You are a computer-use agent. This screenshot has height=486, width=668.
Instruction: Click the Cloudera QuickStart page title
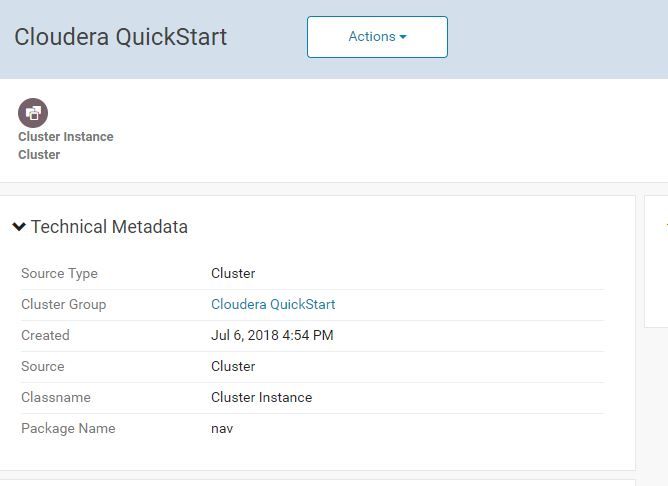click(x=121, y=37)
